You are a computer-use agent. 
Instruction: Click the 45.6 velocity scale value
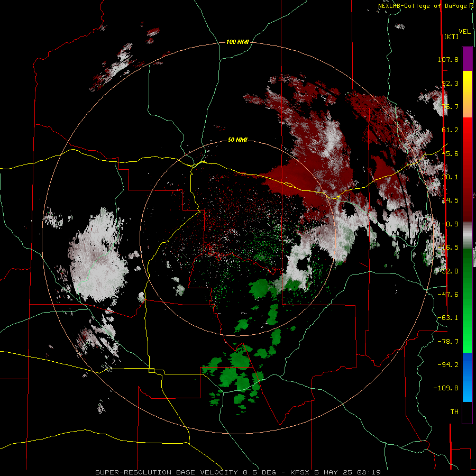[x=450, y=153]
